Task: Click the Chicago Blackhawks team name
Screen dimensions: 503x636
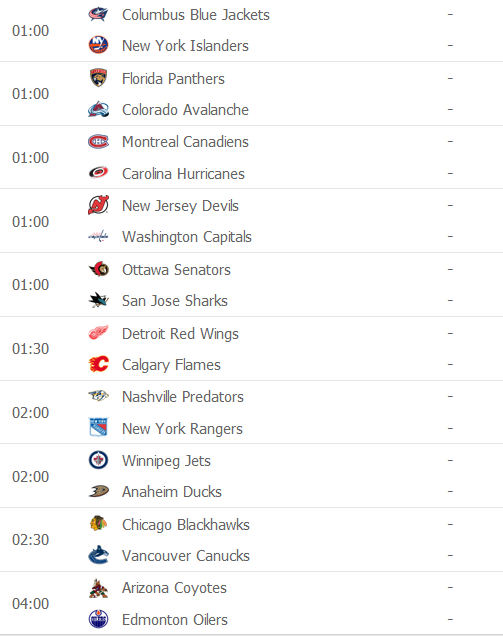Action: (x=186, y=525)
